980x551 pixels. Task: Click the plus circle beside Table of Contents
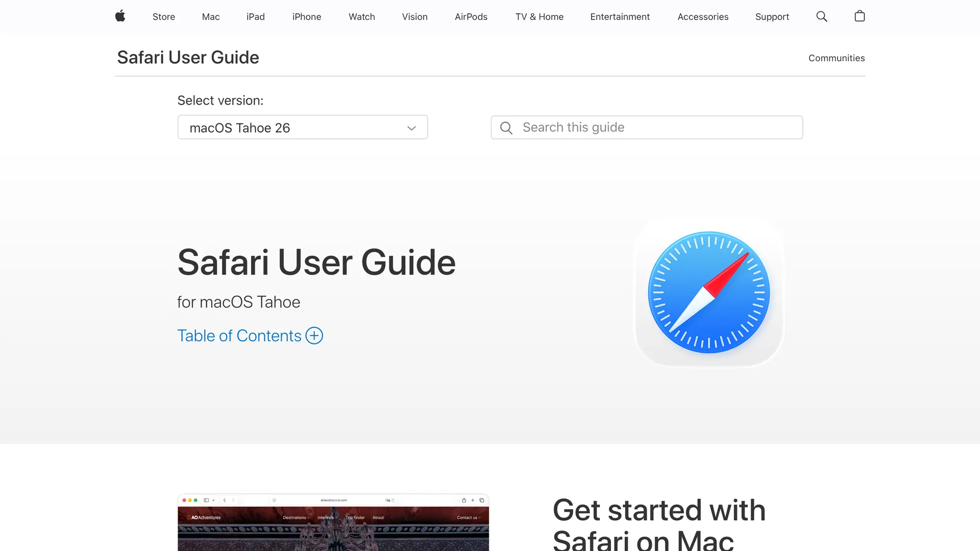(314, 336)
